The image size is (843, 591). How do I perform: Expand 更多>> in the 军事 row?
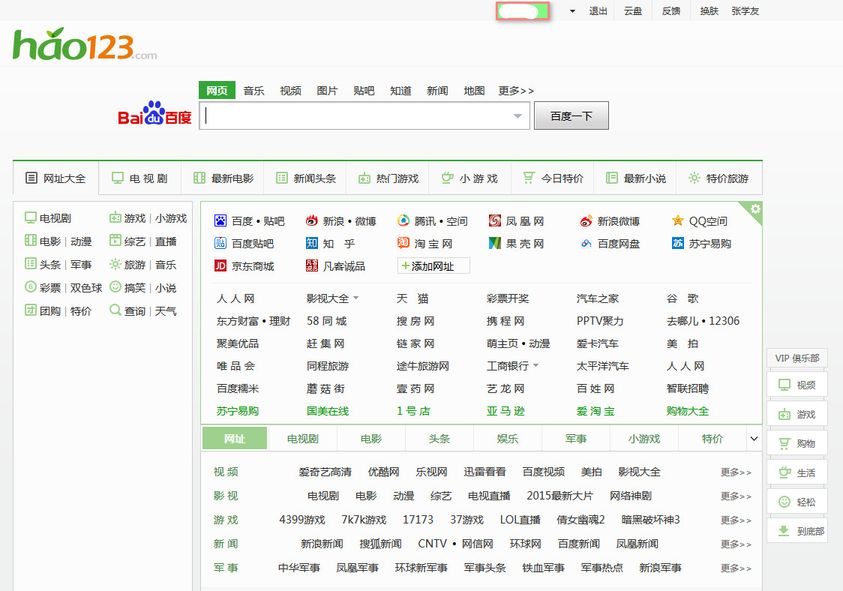pyautogui.click(x=736, y=568)
